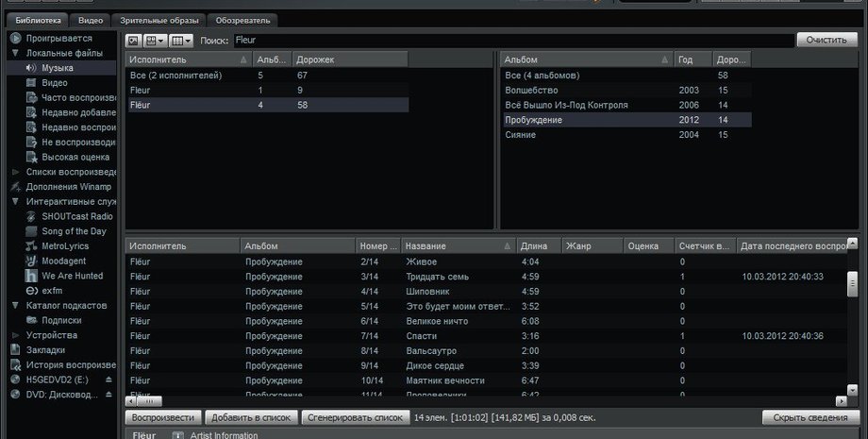Click the track list vertical scrollbar thumb
This screenshot has width=868, height=439.
click(x=852, y=282)
